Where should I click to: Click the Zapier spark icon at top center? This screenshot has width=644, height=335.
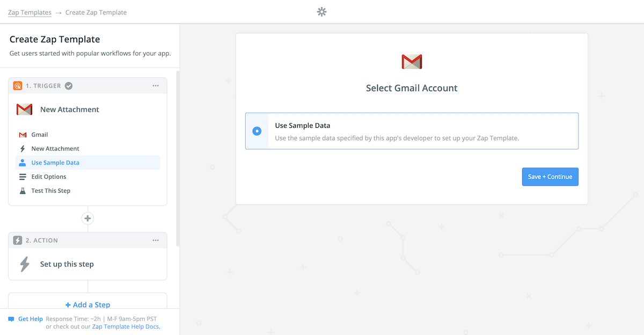[x=321, y=11]
